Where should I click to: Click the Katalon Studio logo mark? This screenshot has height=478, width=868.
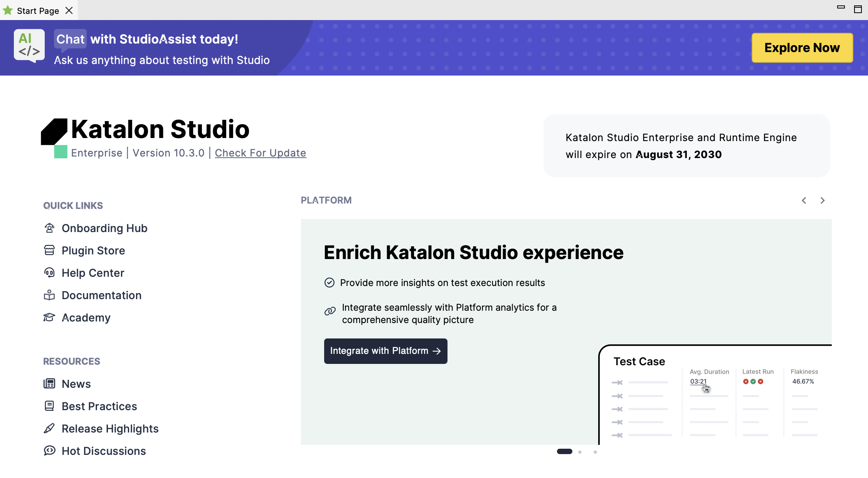(54, 138)
